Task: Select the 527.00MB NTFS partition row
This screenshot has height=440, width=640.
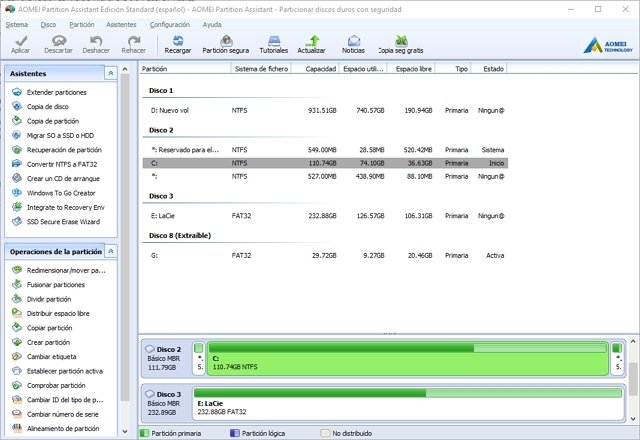Action: pos(325,176)
